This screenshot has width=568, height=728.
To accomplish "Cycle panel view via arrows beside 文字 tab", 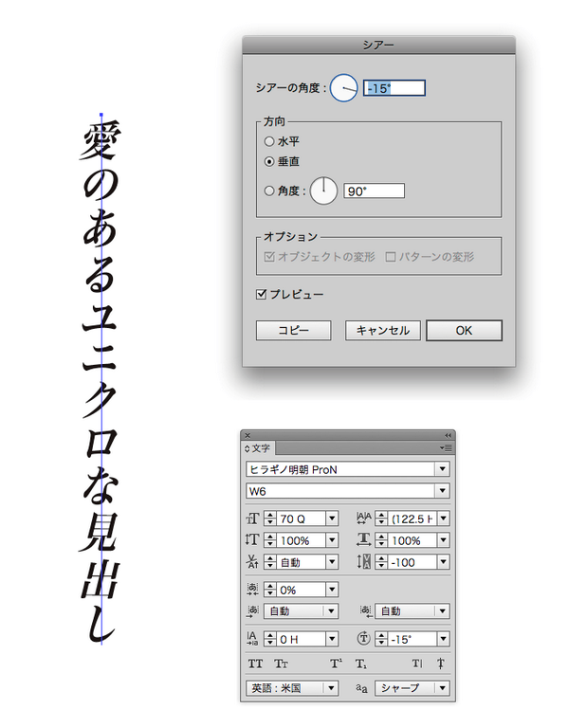I will pos(247,448).
